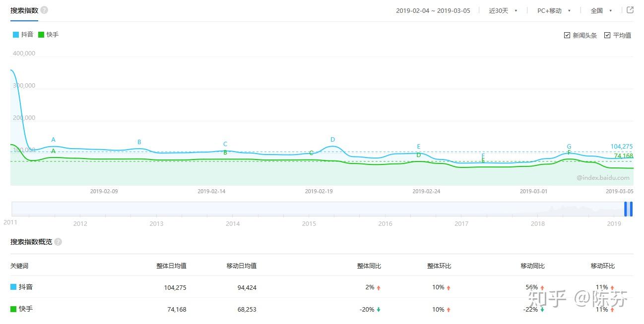
Task: Click 2012 on the timeline navigator
Action: tap(80, 224)
